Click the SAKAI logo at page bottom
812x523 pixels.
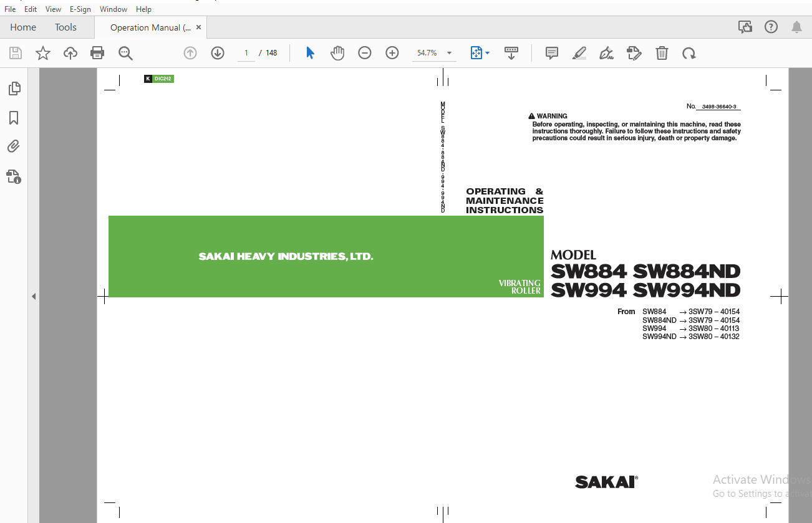(x=606, y=482)
